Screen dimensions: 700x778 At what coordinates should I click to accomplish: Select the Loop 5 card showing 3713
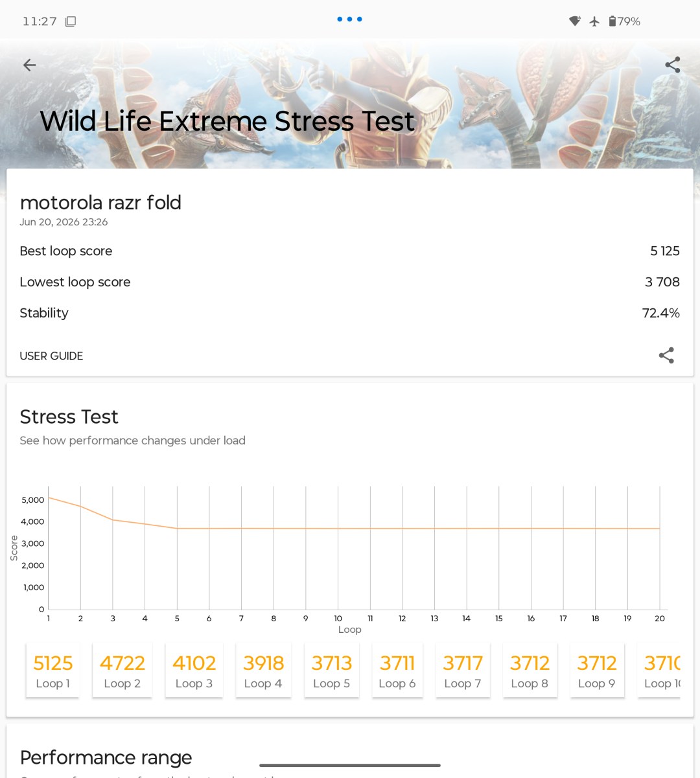pyautogui.click(x=331, y=670)
